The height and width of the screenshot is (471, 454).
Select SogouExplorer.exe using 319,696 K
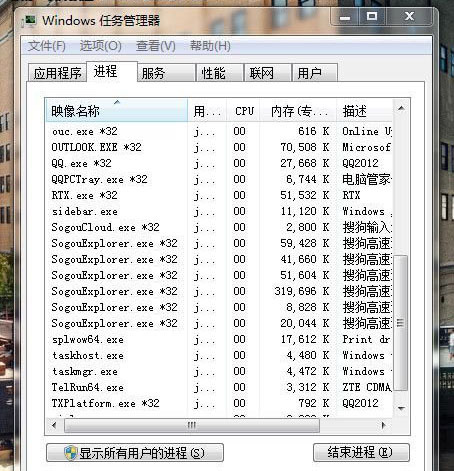click(219, 291)
